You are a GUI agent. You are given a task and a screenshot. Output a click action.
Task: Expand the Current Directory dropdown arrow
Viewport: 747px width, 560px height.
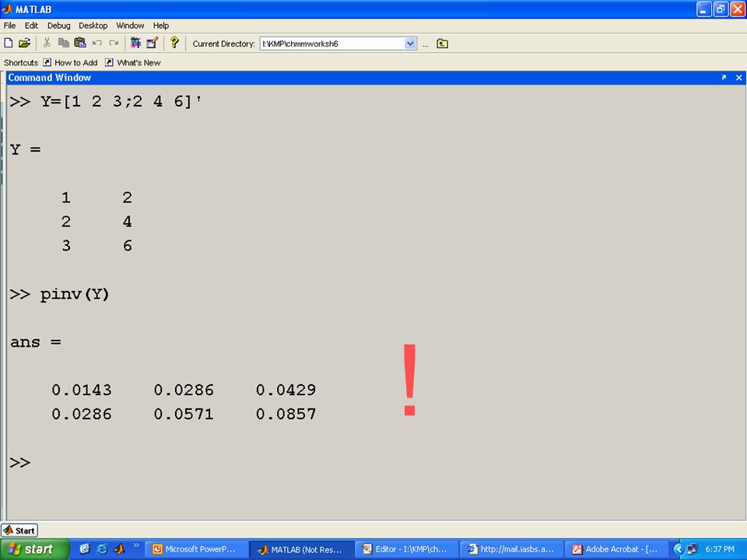(410, 44)
